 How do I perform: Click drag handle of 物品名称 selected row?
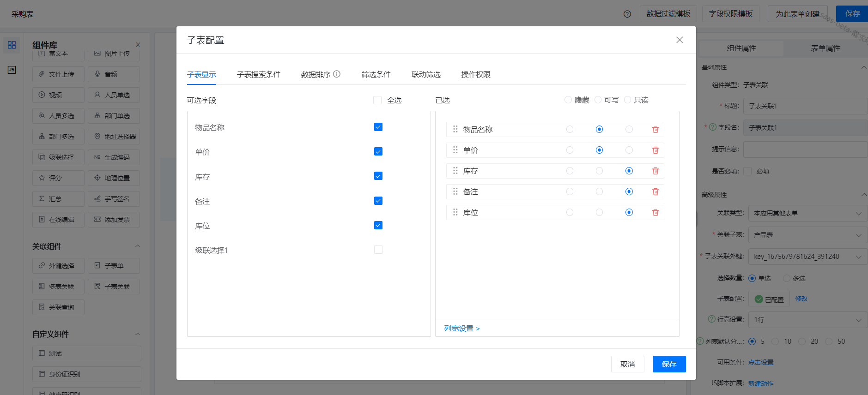455,129
